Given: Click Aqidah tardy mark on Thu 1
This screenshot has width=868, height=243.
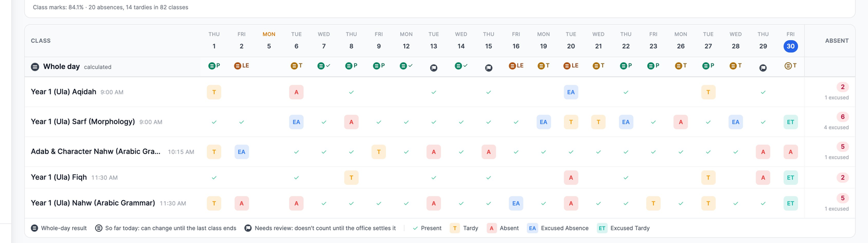Looking at the screenshot, I should click(x=214, y=92).
